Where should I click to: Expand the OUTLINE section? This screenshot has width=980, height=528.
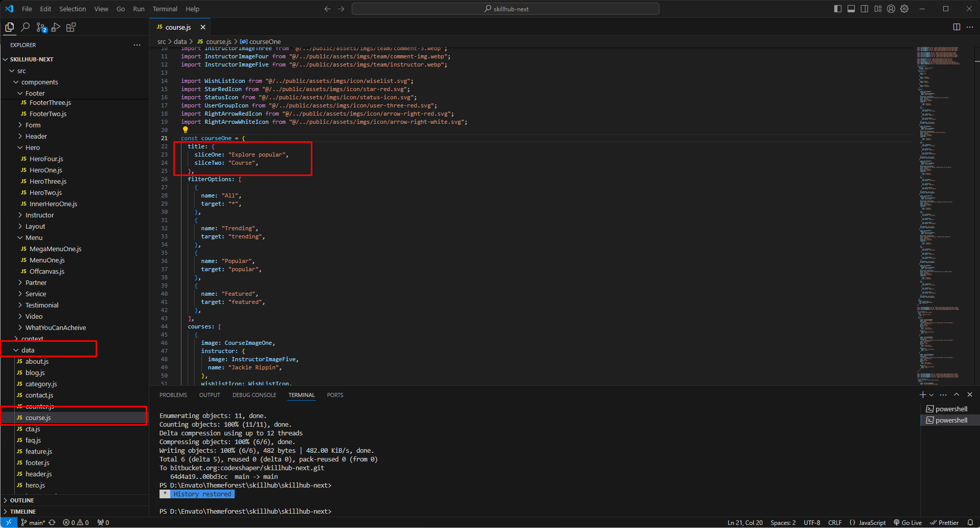pos(74,500)
